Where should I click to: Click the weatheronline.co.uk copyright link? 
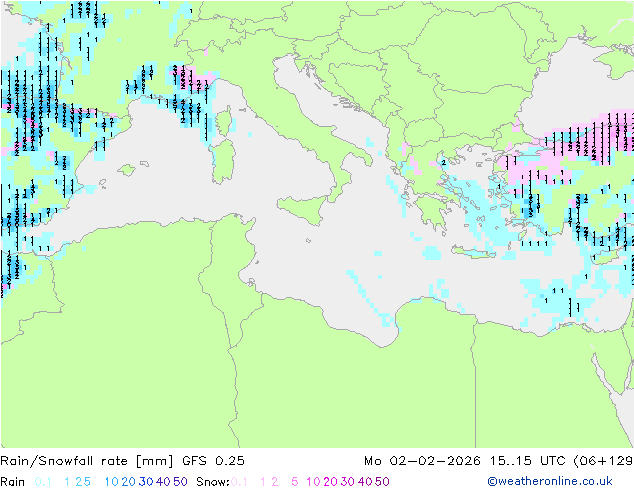pyautogui.click(x=550, y=481)
